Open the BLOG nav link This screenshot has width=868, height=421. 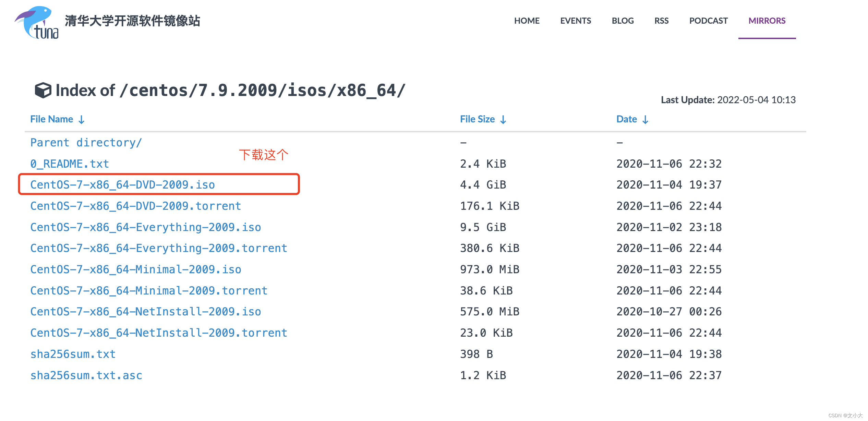(x=623, y=21)
